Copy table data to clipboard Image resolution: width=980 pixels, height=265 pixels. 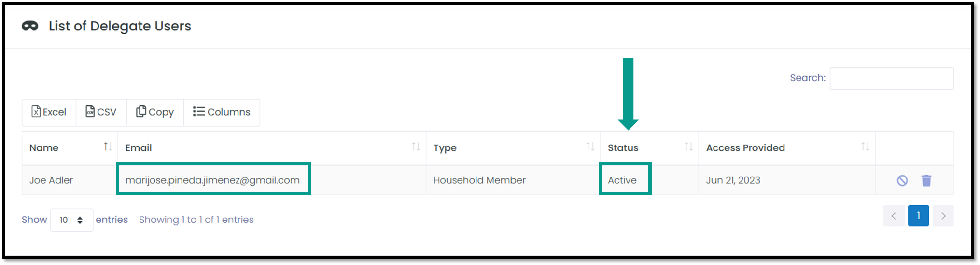pyautogui.click(x=154, y=112)
